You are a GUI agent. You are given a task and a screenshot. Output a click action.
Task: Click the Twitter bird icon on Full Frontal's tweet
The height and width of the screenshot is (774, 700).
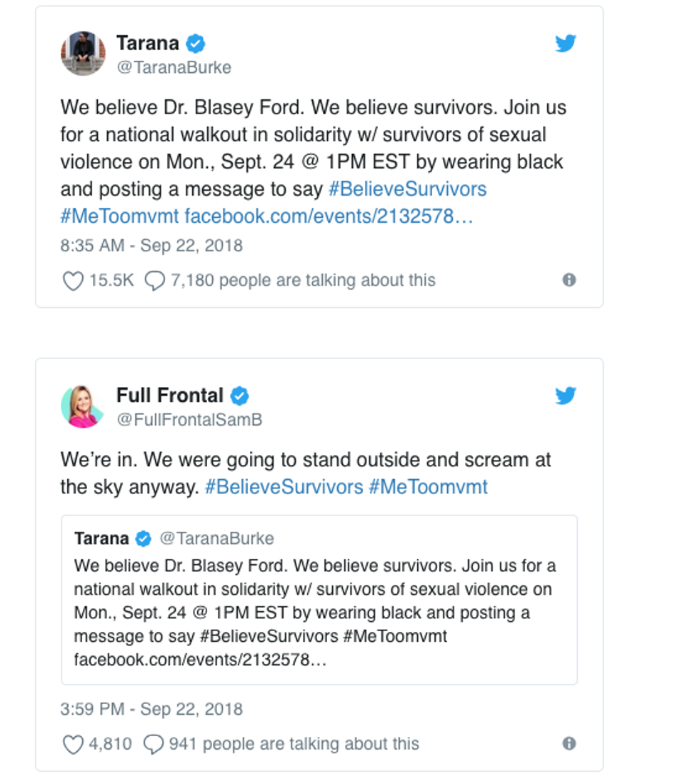click(x=565, y=396)
